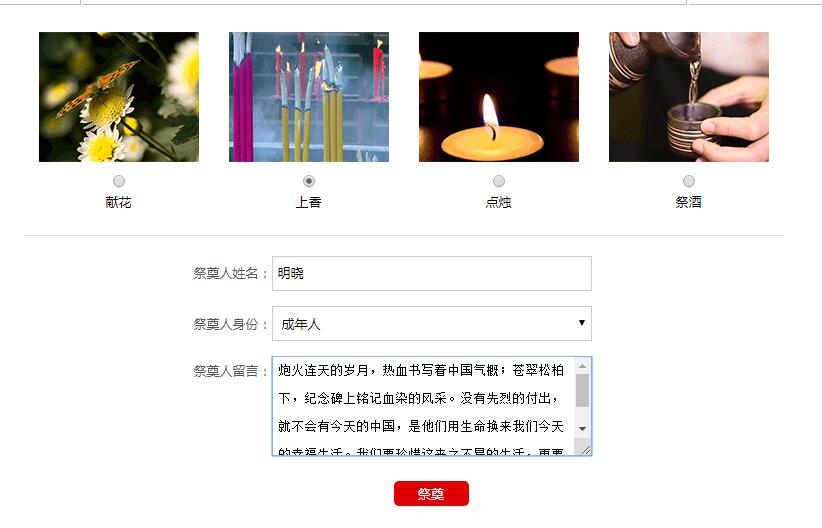Choose the 点烛 radio option
This screenshot has height=528, width=822.
click(499, 181)
